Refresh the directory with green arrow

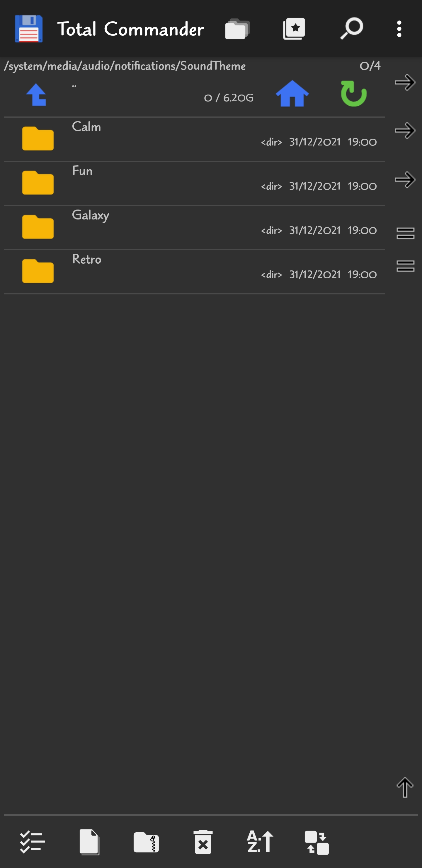tap(353, 94)
